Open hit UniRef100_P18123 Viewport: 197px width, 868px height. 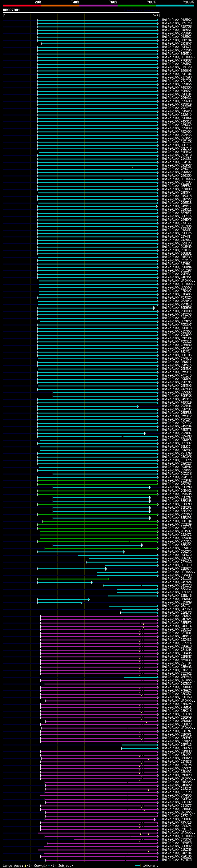point(176,528)
